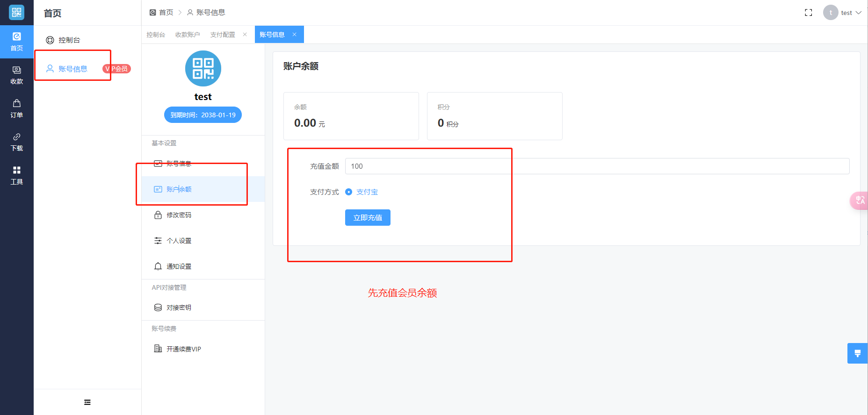This screenshot has width=868, height=415.
Task: Open the 下载 sidebar section
Action: click(17, 142)
